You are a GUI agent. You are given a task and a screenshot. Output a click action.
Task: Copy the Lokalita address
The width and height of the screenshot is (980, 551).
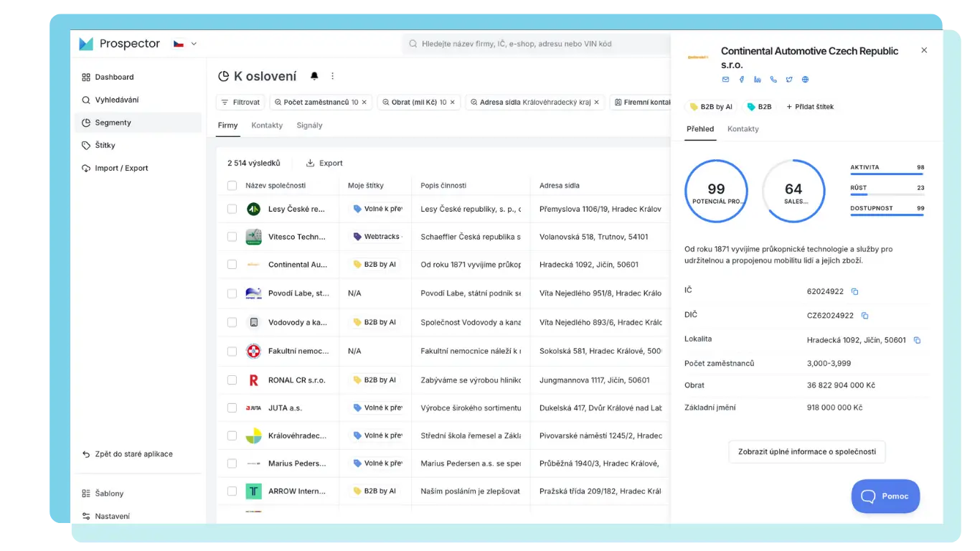tap(917, 340)
